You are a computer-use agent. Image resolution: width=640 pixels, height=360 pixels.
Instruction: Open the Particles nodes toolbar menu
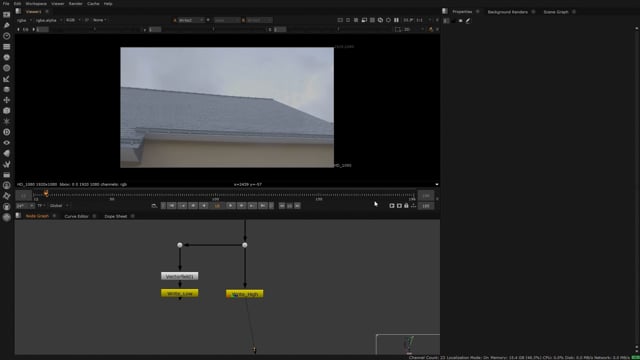7,121
